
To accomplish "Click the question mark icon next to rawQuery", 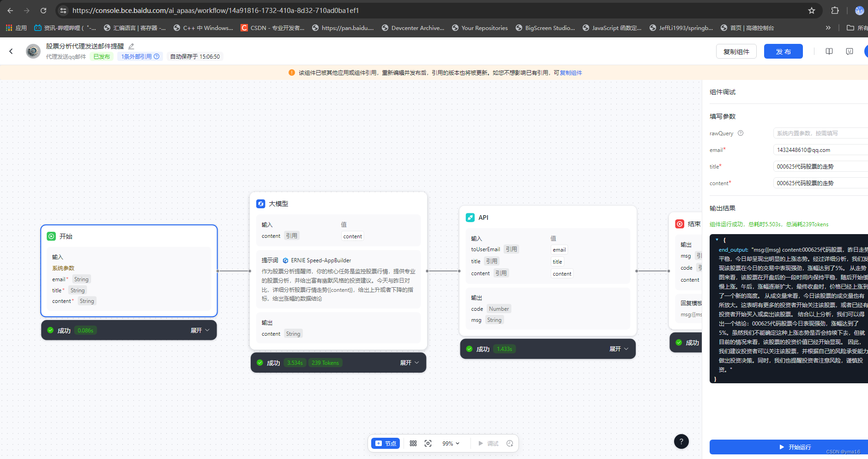I will tap(741, 133).
